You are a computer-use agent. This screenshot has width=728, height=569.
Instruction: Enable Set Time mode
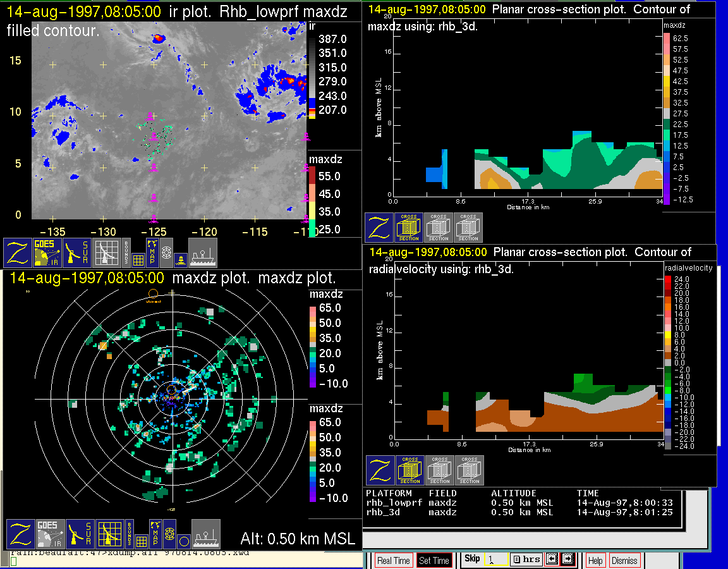(x=434, y=560)
